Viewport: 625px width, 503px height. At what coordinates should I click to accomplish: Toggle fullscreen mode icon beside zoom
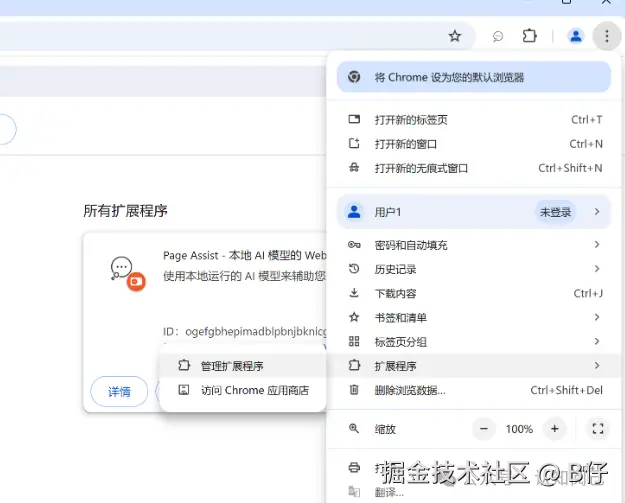(598, 429)
